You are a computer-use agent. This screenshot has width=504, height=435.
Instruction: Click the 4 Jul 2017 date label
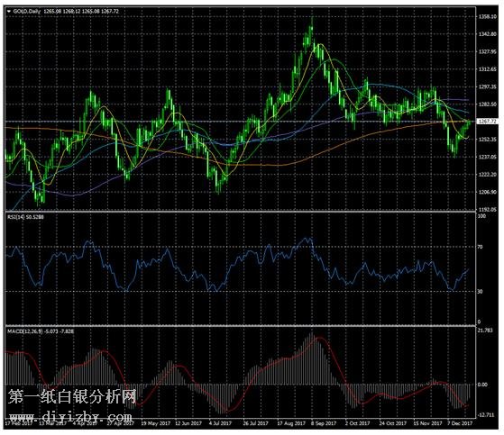click(x=220, y=423)
